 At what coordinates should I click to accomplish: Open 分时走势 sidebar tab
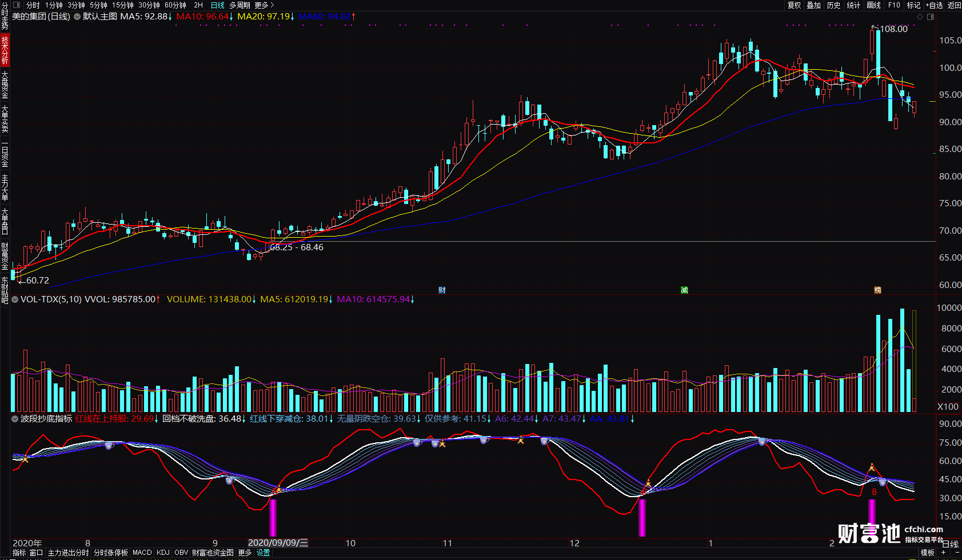pyautogui.click(x=5, y=16)
